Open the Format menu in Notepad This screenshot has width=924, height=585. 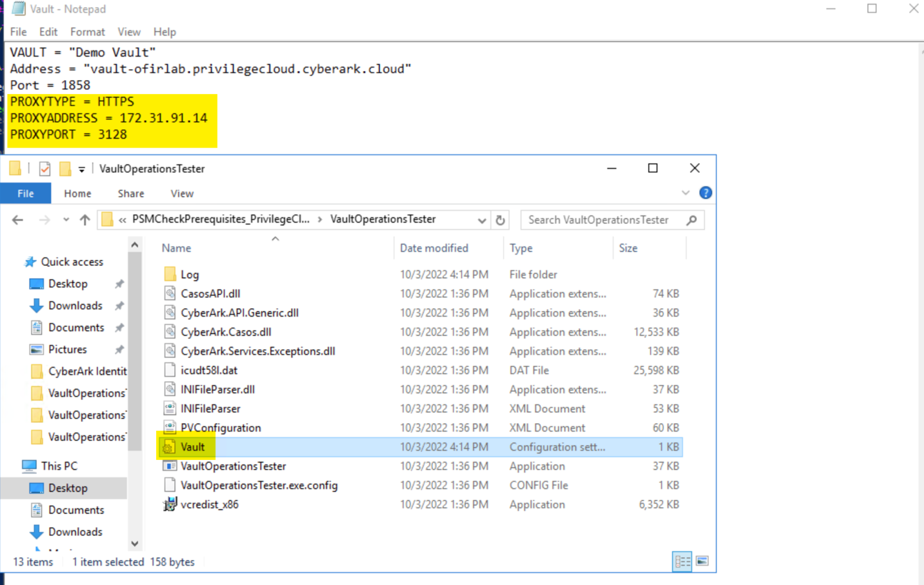click(x=87, y=32)
